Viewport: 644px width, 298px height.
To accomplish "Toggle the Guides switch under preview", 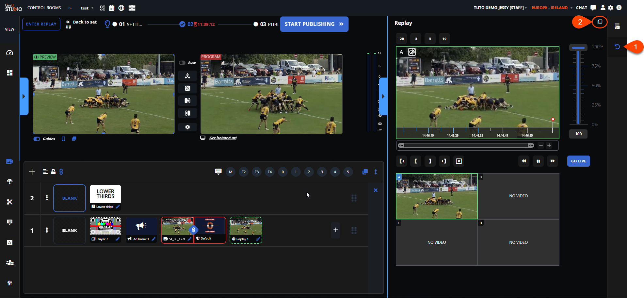I will coord(37,139).
